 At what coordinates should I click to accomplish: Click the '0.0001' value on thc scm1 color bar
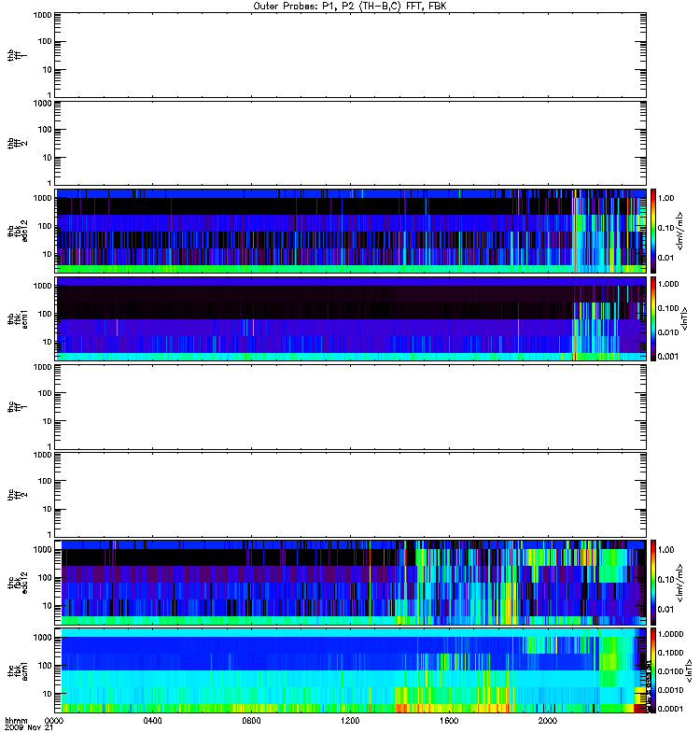coord(670,709)
